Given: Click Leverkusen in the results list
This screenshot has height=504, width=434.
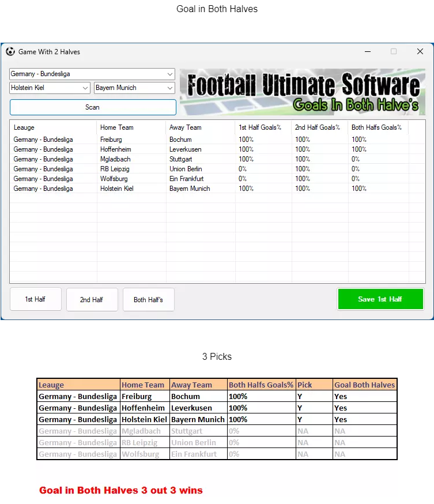Looking at the screenshot, I should [186, 149].
